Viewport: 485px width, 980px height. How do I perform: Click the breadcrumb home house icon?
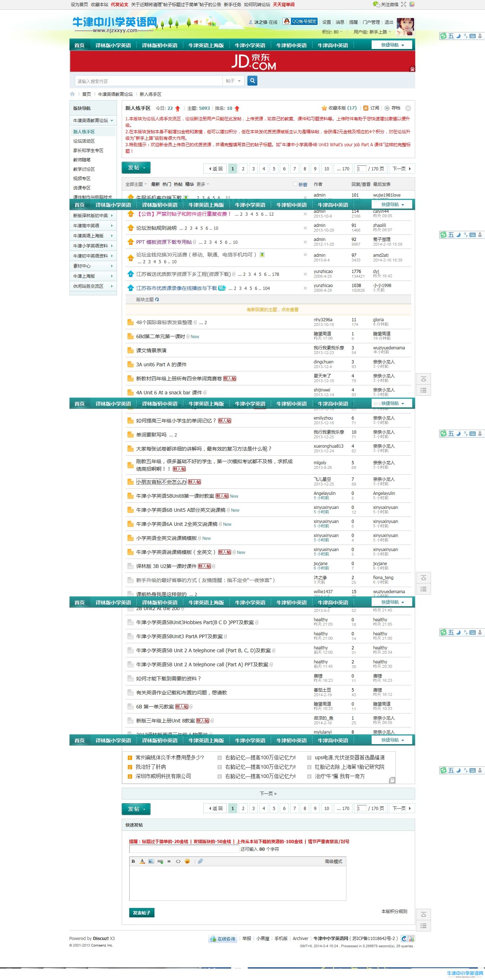(x=72, y=94)
